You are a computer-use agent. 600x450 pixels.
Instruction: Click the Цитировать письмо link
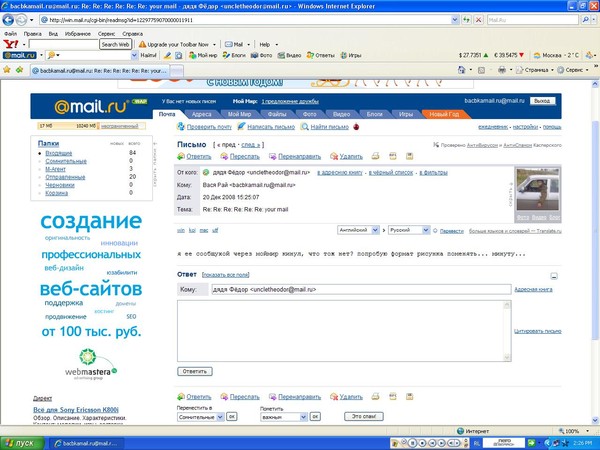(538, 331)
